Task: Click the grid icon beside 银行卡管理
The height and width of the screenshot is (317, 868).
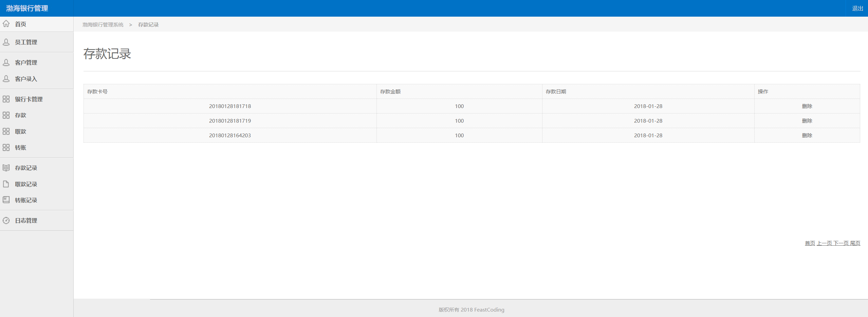Action: tap(6, 99)
